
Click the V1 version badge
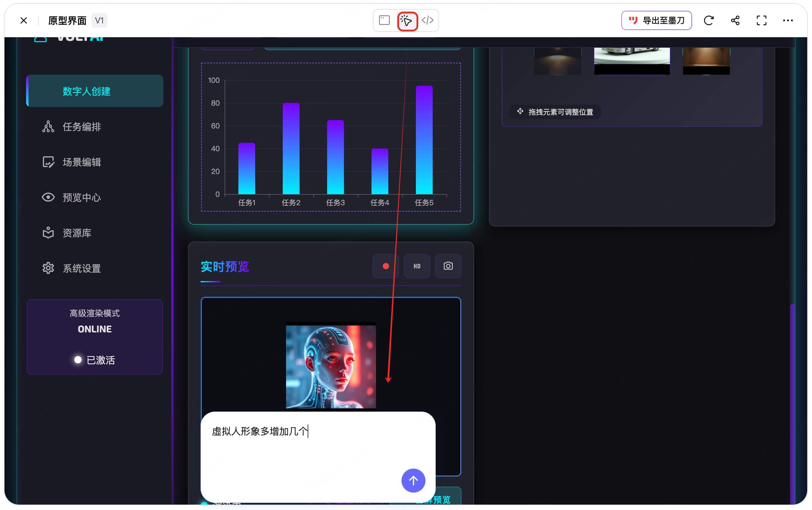pyautogui.click(x=99, y=21)
